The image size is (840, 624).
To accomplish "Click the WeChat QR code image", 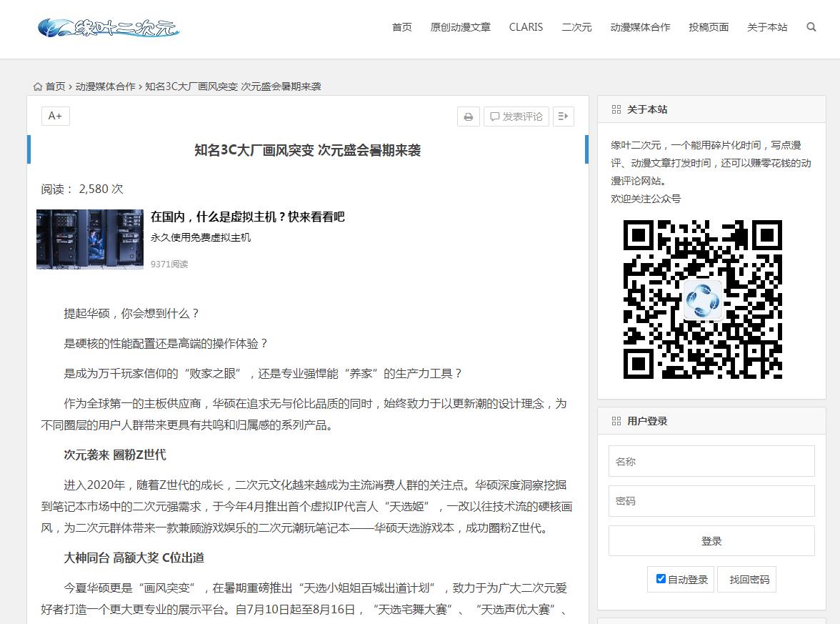I will [702, 299].
